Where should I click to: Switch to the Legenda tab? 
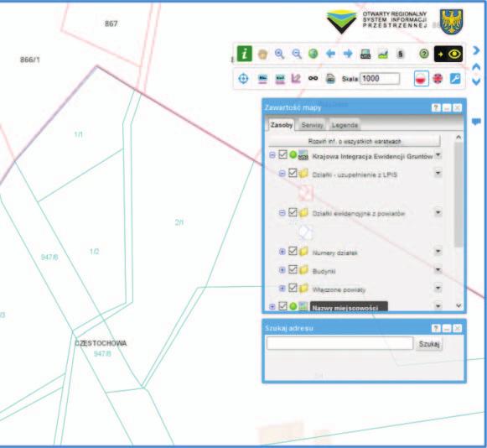point(345,125)
